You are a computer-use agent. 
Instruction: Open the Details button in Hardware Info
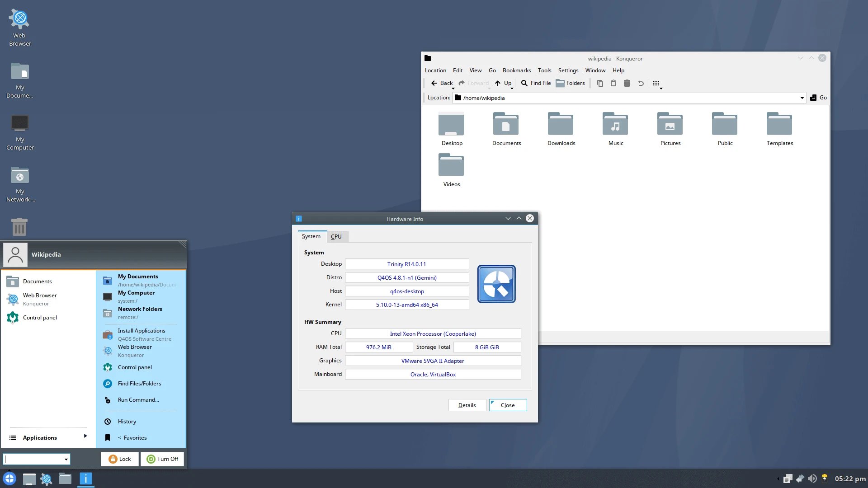point(467,404)
